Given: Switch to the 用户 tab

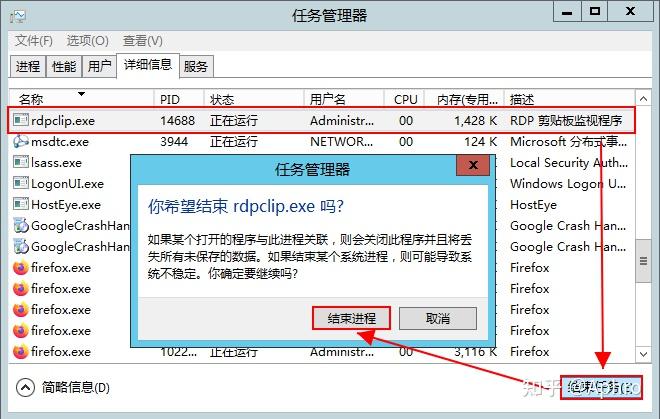Looking at the screenshot, I should pyautogui.click(x=99, y=66).
